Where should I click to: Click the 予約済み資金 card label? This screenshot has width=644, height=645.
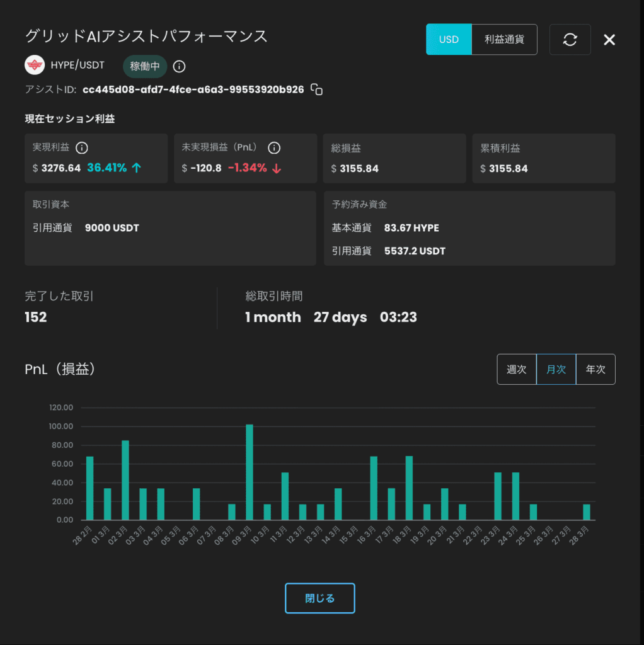[x=360, y=205]
